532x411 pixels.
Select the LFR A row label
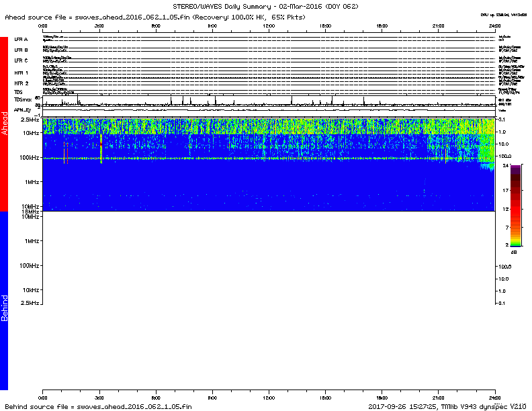21,40
